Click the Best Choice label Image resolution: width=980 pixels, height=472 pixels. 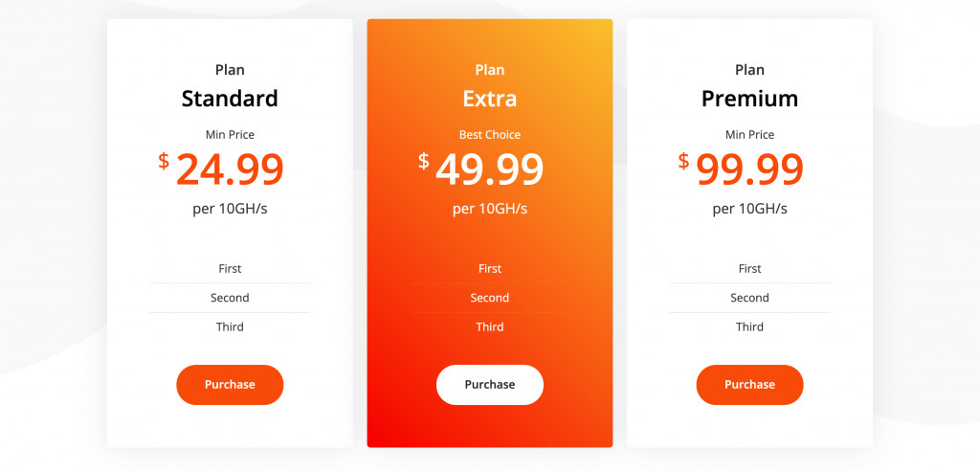coord(490,134)
